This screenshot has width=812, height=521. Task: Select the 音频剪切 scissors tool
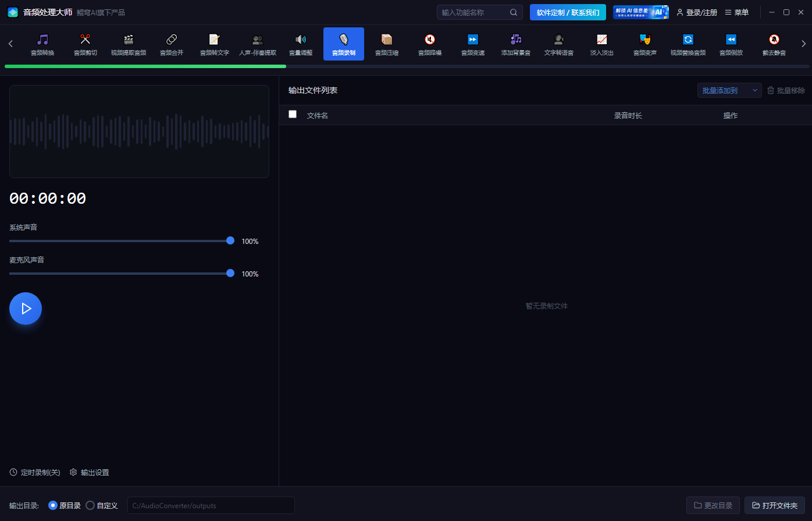(x=86, y=44)
